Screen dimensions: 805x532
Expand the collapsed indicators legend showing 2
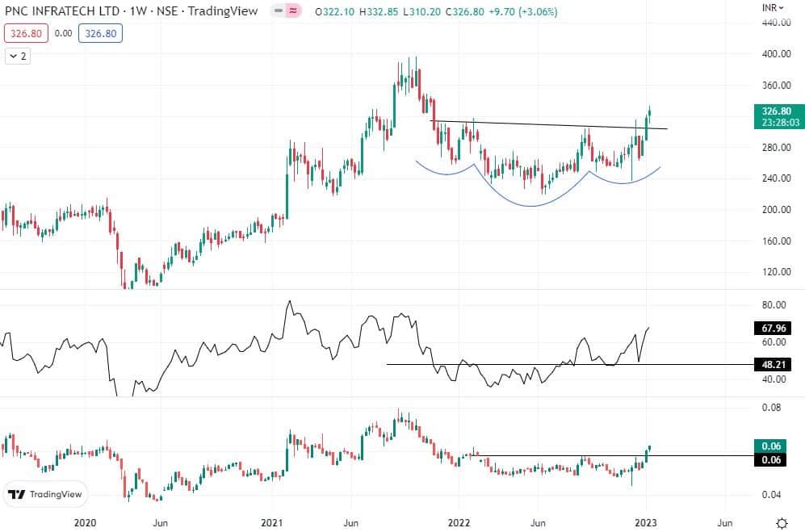18,57
